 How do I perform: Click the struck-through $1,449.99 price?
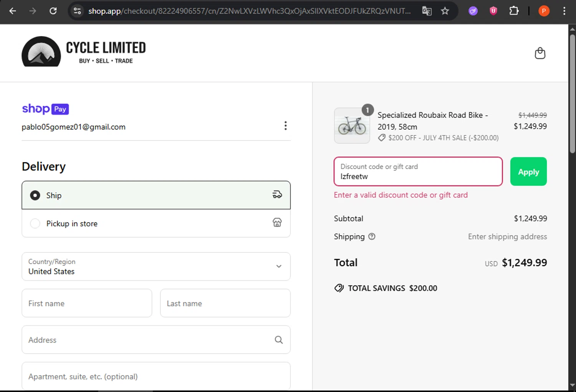pos(533,115)
